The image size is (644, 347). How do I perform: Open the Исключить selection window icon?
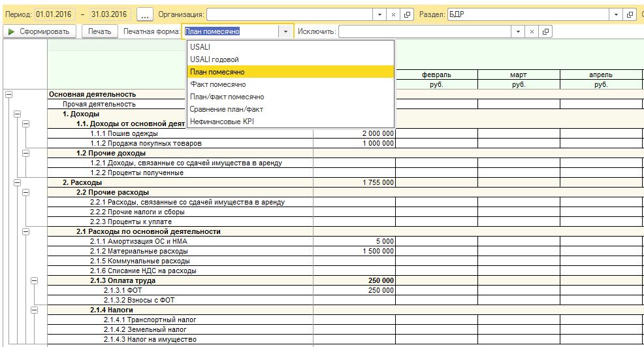click(545, 31)
